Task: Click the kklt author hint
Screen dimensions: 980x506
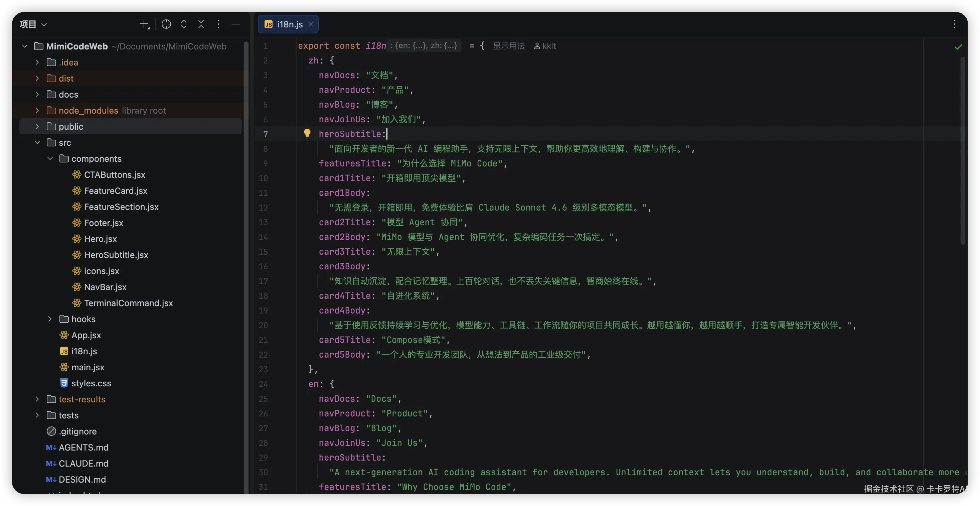Action: point(545,46)
